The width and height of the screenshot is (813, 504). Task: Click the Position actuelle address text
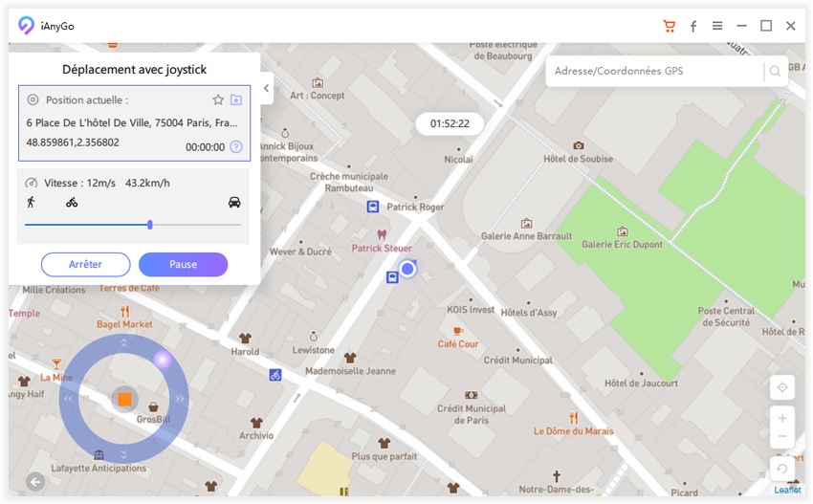tap(132, 122)
